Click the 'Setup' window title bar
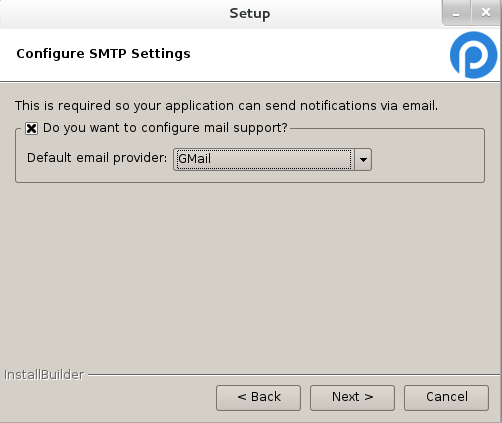The width and height of the screenshot is (502, 423). pos(250,14)
